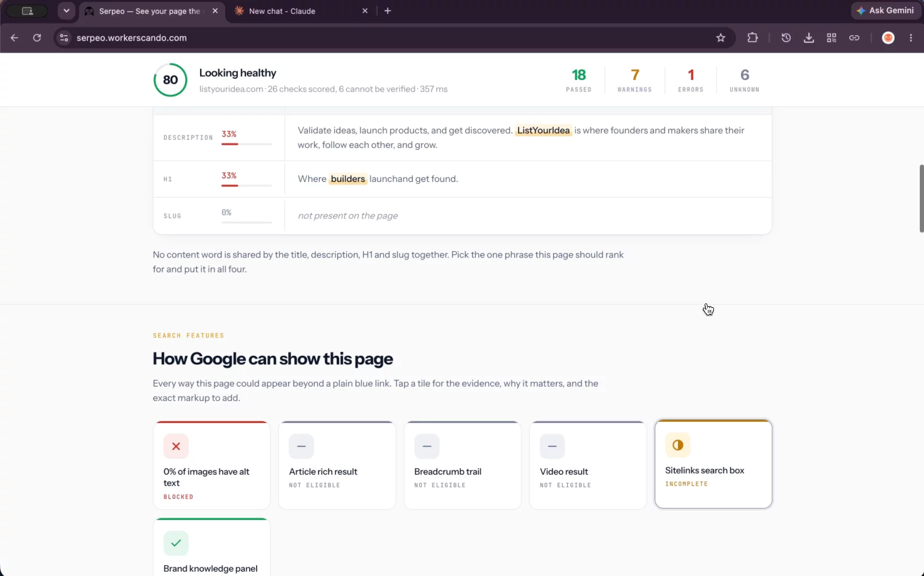Click the Description 33% progress bar
Screen dimensions: 924x576
246,144
